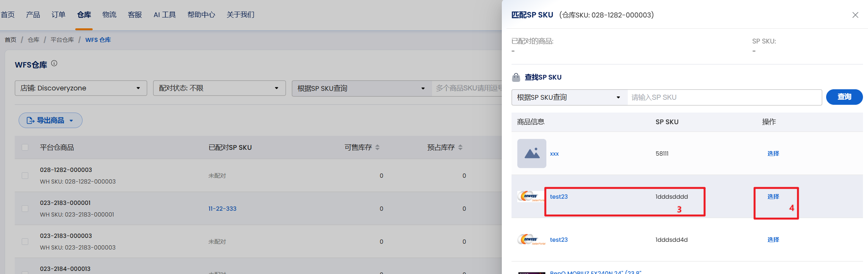This screenshot has height=274, width=868.
Task: Click the 已配对SP SKU column header
Action: 230,147
